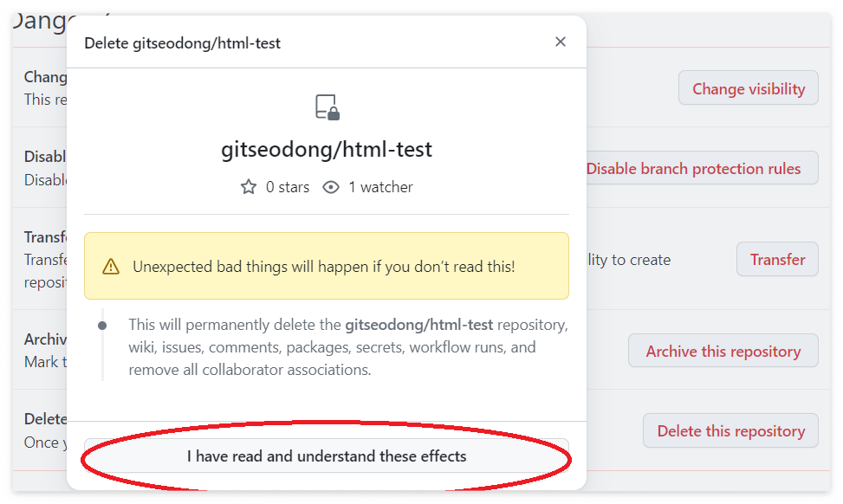Click the Change visibility button
The image size is (843, 504).
tap(748, 87)
